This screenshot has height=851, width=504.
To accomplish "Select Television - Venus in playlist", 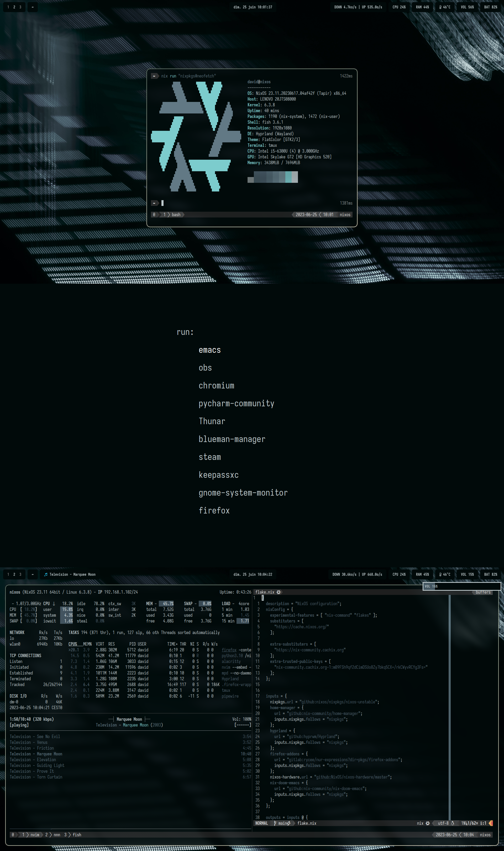I will pos(130,742).
